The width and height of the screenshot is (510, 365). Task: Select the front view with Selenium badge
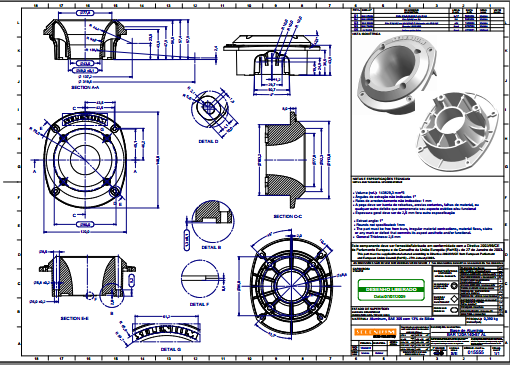85,160
